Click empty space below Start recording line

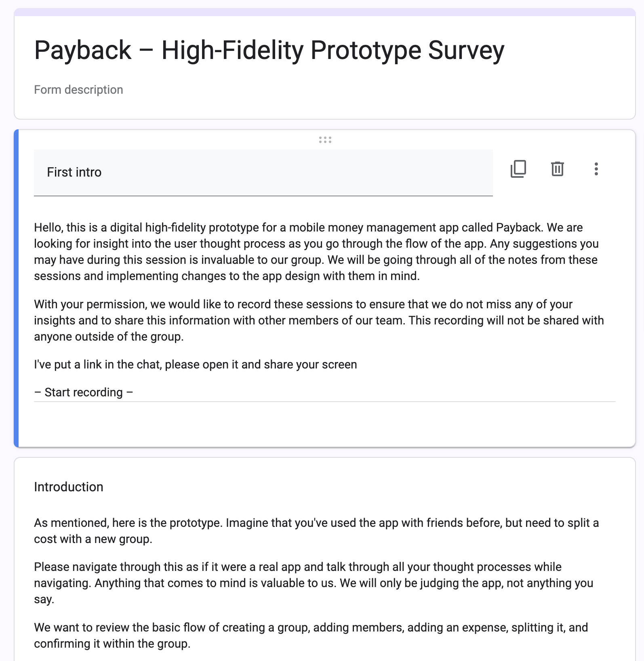coord(325,424)
